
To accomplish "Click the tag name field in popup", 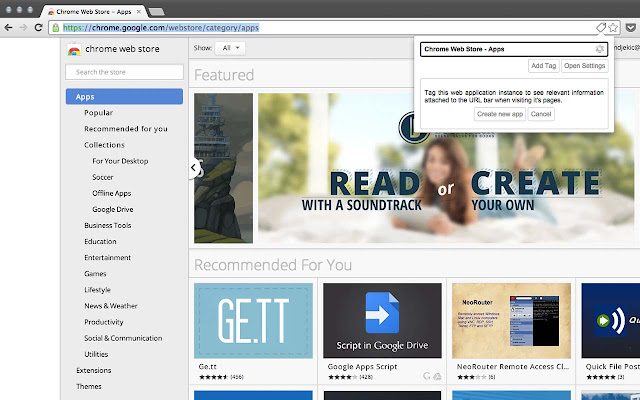I will [x=514, y=49].
